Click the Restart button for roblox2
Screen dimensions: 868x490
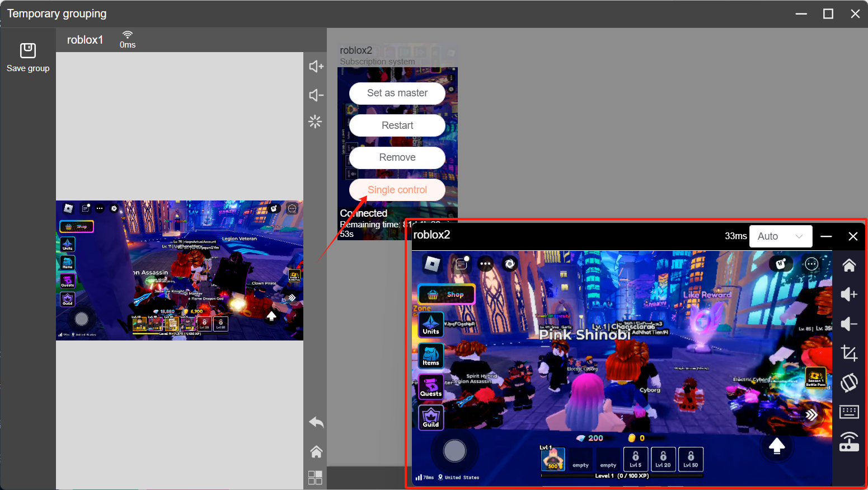pos(397,125)
